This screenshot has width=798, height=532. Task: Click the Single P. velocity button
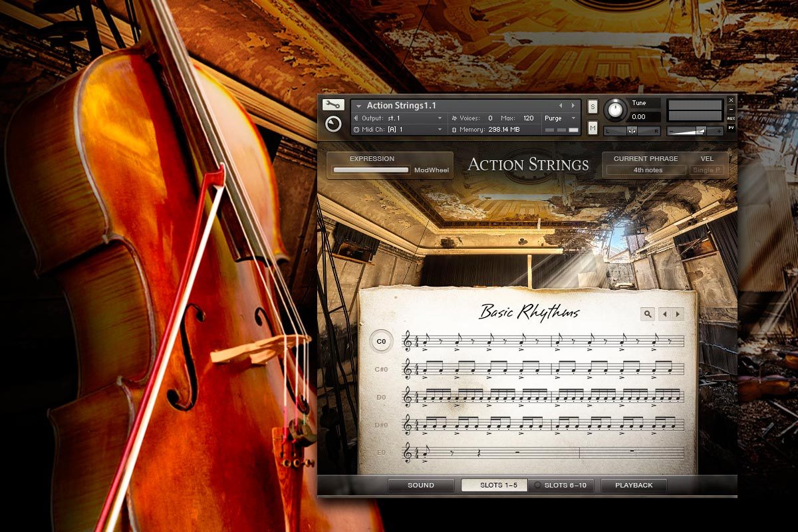pyautogui.click(x=707, y=170)
